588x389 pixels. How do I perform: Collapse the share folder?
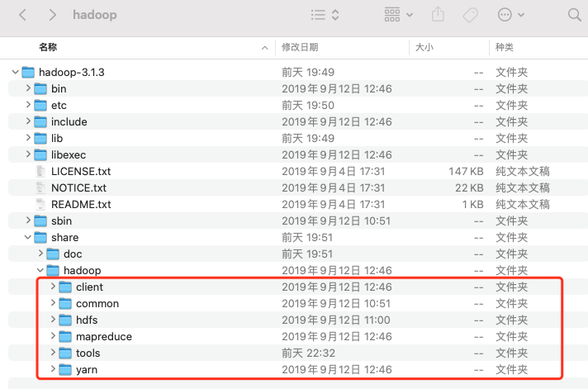point(28,237)
